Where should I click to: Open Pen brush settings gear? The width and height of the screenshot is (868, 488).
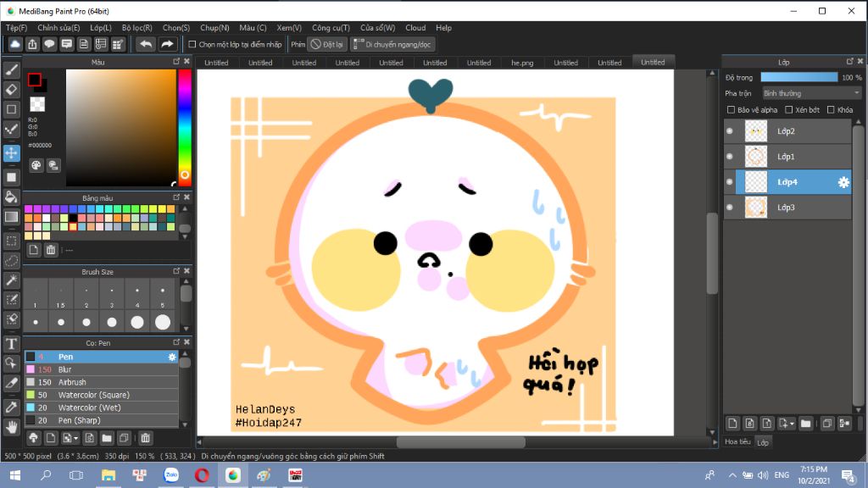point(172,357)
